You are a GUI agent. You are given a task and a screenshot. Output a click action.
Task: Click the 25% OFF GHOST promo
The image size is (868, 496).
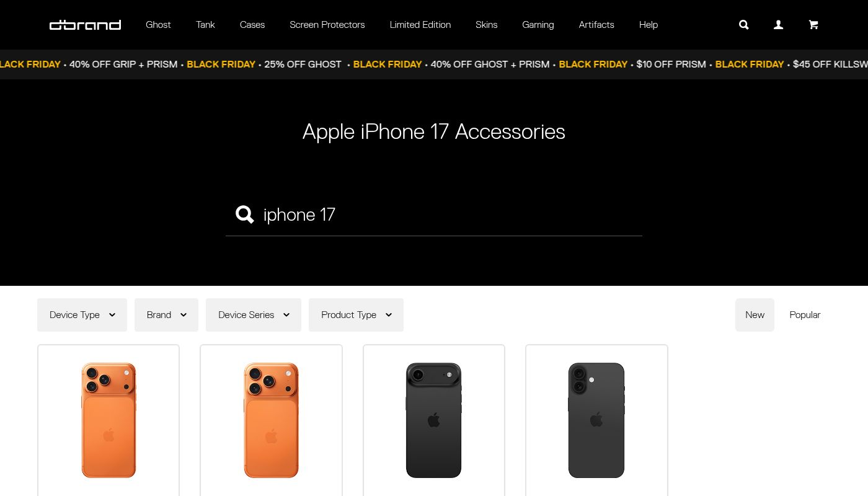pyautogui.click(x=303, y=64)
